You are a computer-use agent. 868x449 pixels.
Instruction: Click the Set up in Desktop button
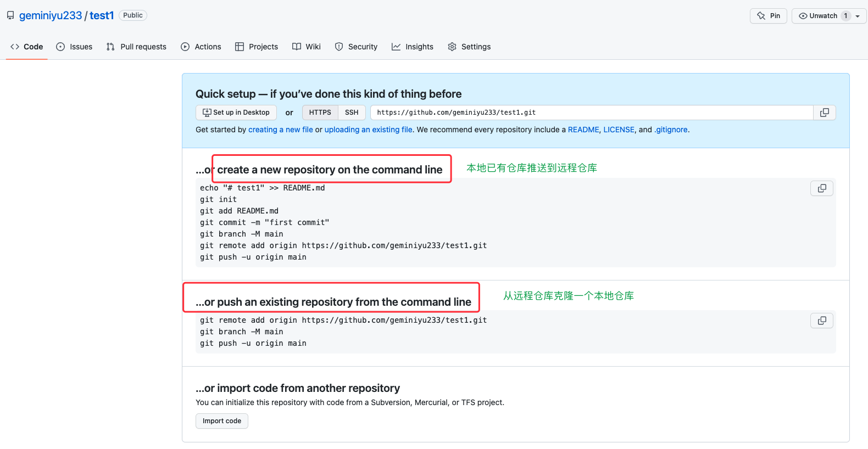(236, 113)
